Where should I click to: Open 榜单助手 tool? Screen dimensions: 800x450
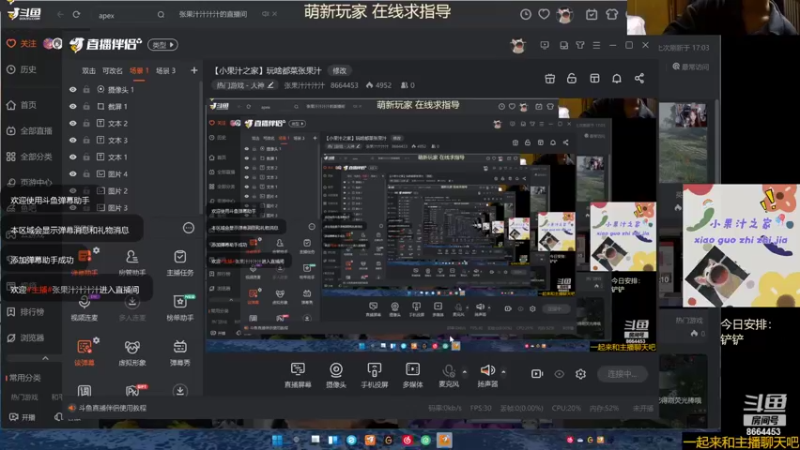click(x=180, y=307)
